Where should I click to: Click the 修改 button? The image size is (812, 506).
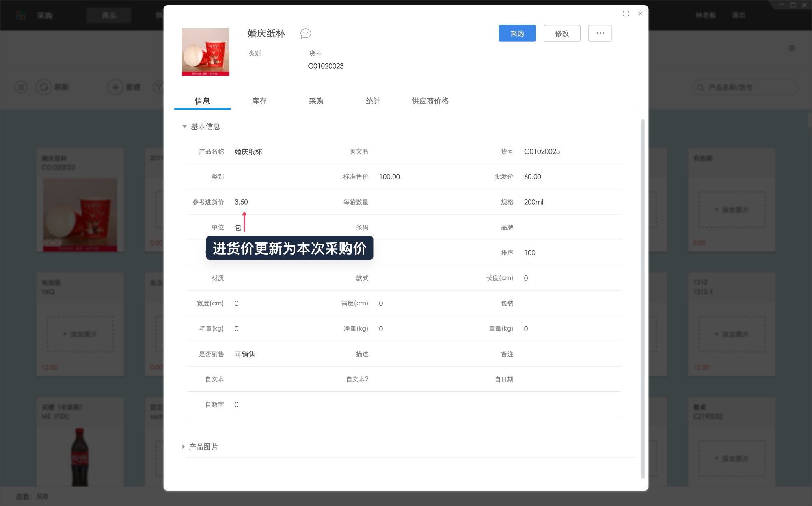(x=562, y=33)
